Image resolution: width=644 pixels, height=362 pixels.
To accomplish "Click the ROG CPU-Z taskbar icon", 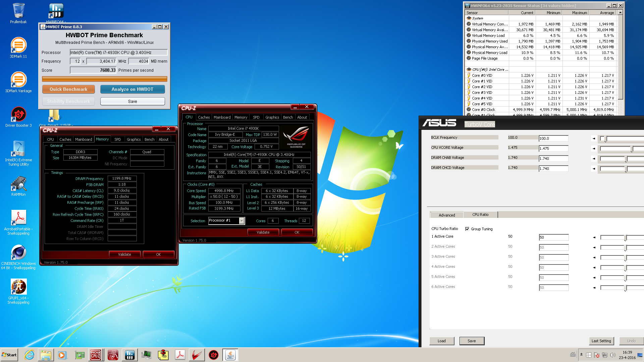I will point(96,355).
